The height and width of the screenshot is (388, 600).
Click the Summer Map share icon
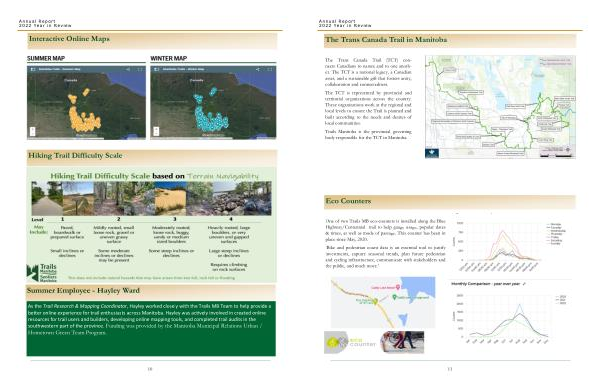[x=128, y=69]
